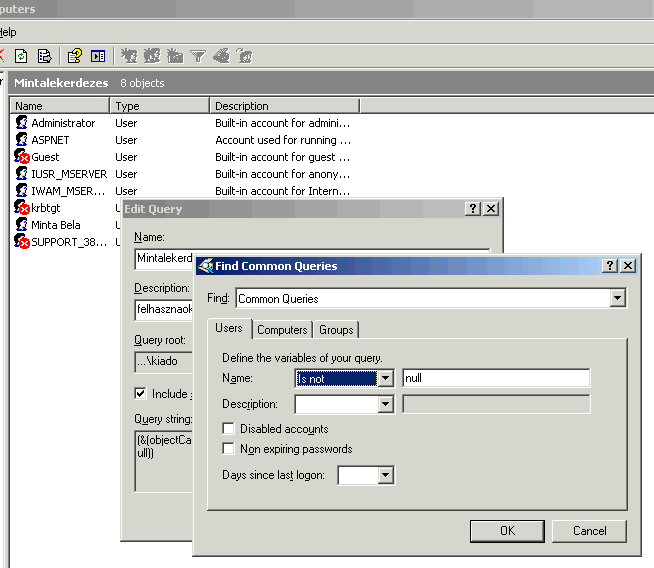654x568 pixels.
Task: Open the Name condition 'Is not' dropdown
Action: (385, 378)
